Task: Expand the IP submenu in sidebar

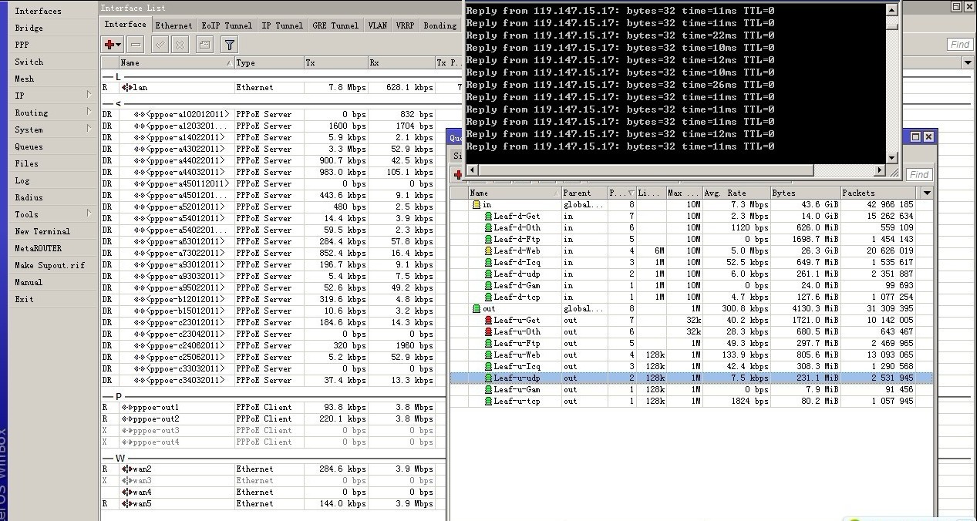Action: coord(89,96)
